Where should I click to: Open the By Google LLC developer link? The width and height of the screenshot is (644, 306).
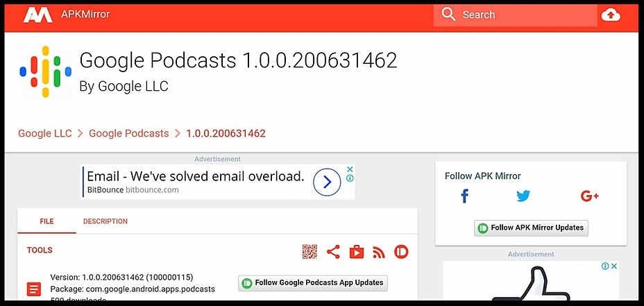pyautogui.click(x=124, y=86)
